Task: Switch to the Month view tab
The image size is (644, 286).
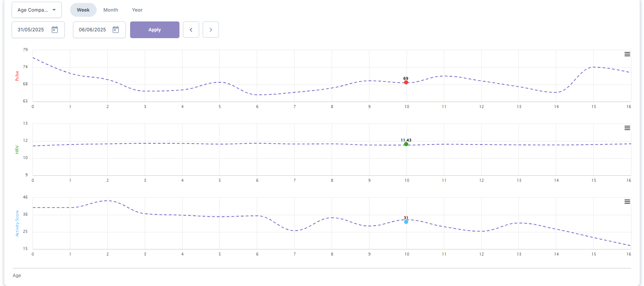Action: pyautogui.click(x=111, y=10)
